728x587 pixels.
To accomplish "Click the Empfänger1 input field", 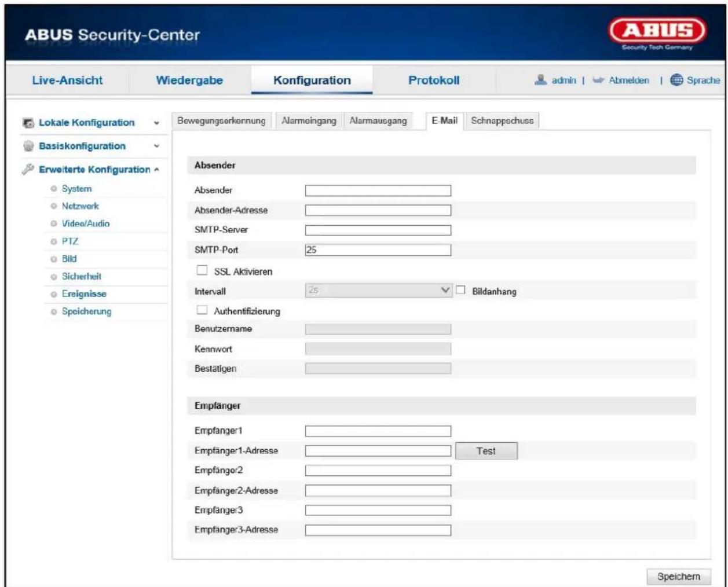I will point(378,431).
